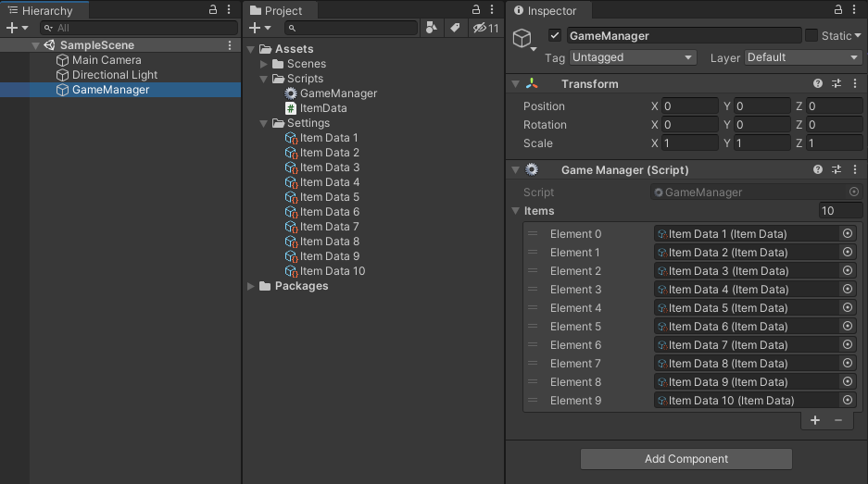Focus the Project search field
Image resolution: width=868 pixels, height=484 pixels.
click(351, 28)
